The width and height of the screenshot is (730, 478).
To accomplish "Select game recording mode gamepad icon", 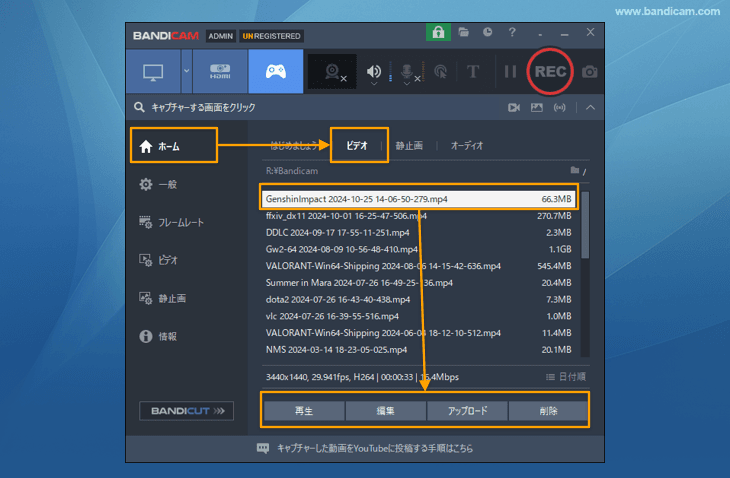I will (x=276, y=72).
